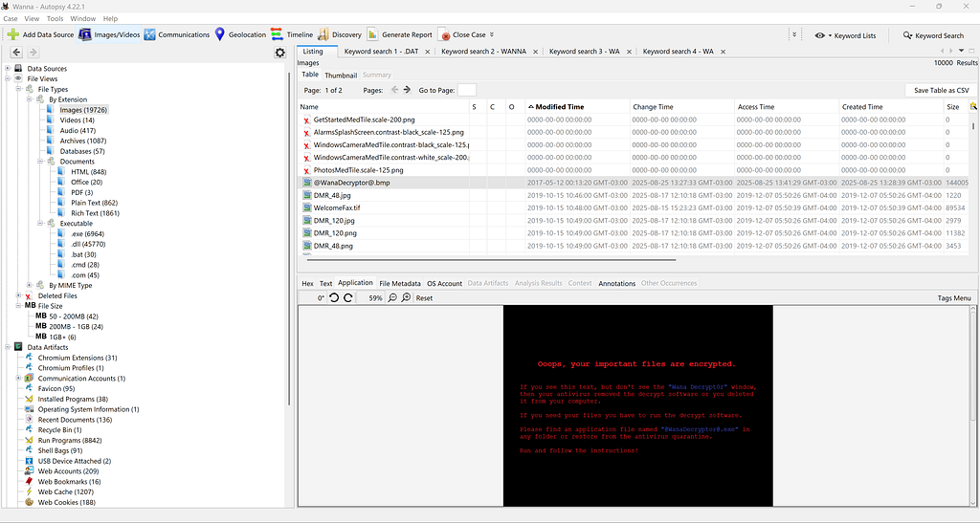Screen dimensions: 980x523
Task: Open the Window menu
Action: point(83,19)
